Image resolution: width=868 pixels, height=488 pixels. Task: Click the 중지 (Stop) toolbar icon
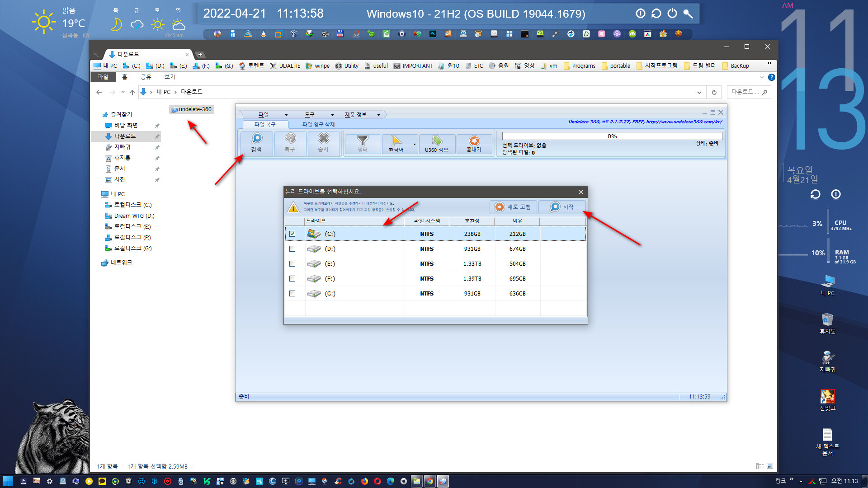coord(323,143)
